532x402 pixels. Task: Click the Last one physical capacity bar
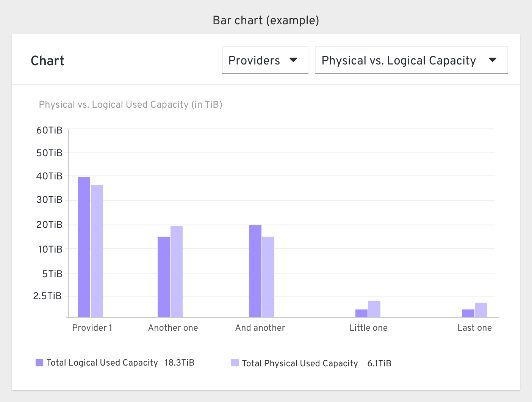coord(481,310)
